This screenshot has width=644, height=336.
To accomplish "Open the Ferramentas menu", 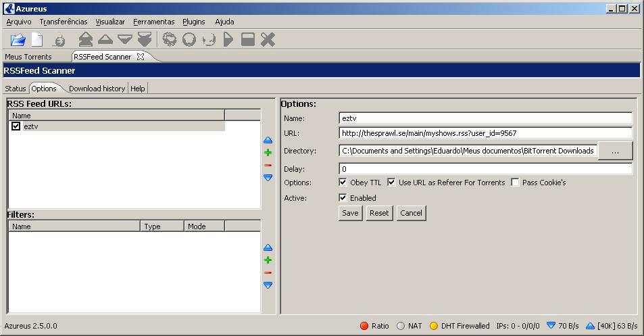I will point(153,22).
